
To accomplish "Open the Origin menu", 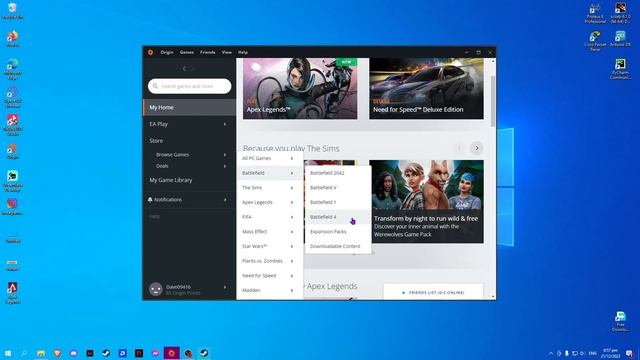I will (167, 52).
